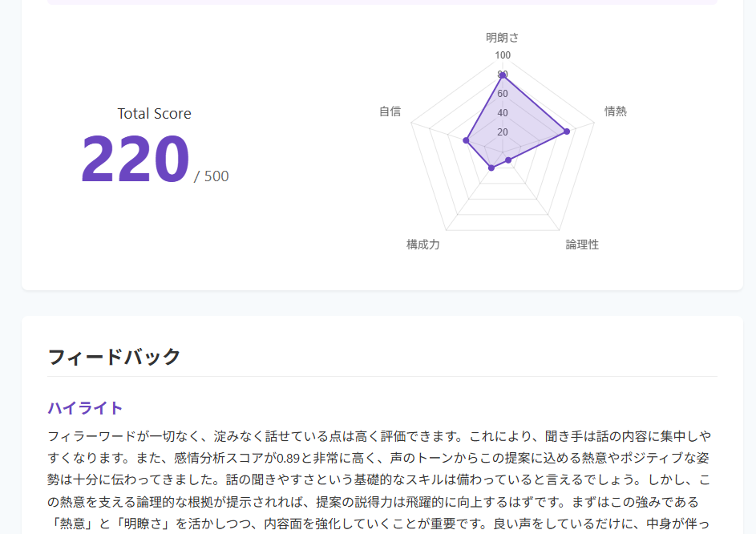The image size is (756, 534).
Task: Click the 40 tick label on the chart
Action: pyautogui.click(x=503, y=113)
